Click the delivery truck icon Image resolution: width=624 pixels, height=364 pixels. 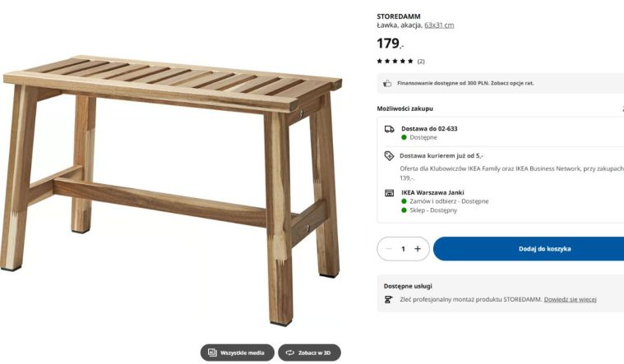pos(390,129)
